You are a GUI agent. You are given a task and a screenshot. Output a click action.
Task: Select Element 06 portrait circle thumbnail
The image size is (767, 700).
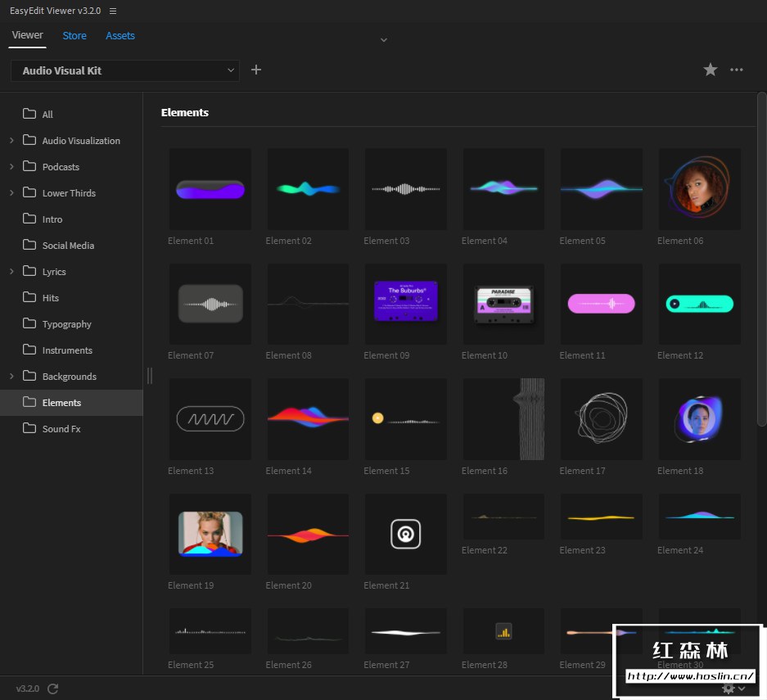click(700, 189)
